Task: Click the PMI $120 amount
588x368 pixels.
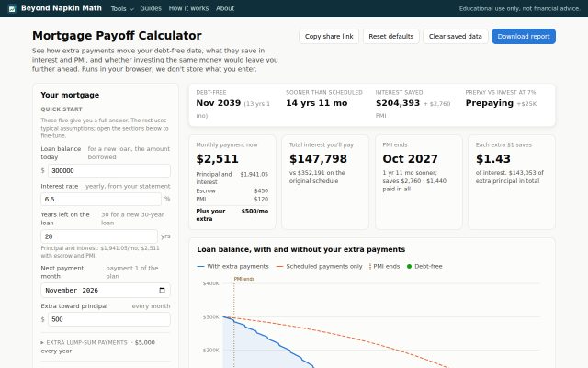Action: pos(261,199)
